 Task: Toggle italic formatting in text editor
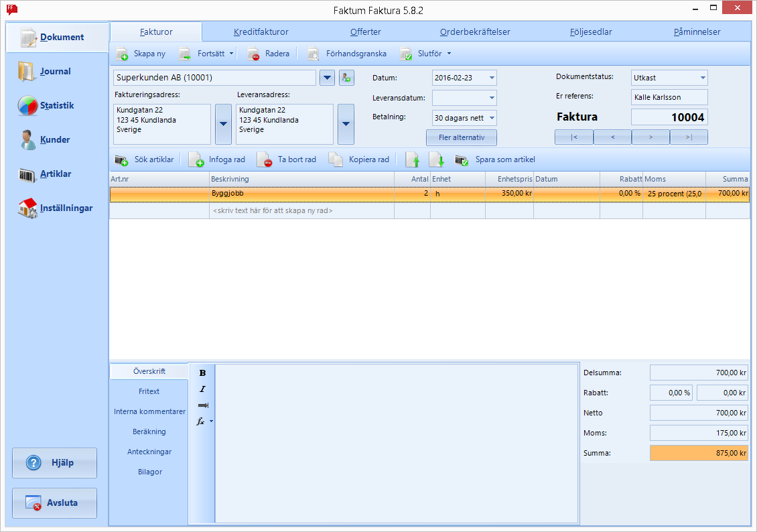click(203, 389)
